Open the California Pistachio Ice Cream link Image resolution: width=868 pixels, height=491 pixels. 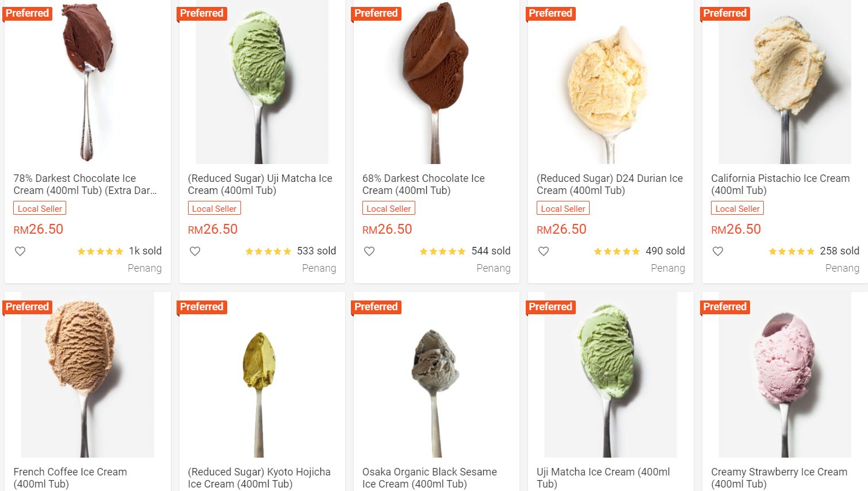pos(780,184)
